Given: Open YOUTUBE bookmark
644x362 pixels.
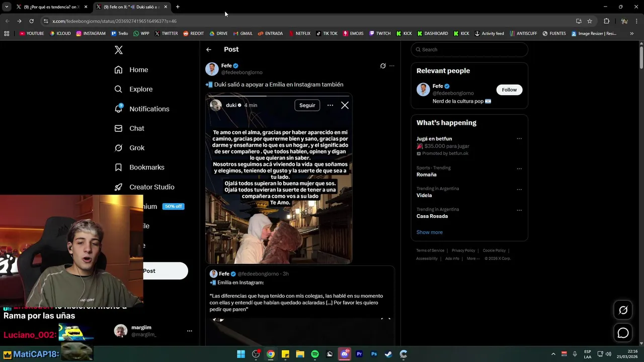Looking at the screenshot, I should [x=32, y=34].
